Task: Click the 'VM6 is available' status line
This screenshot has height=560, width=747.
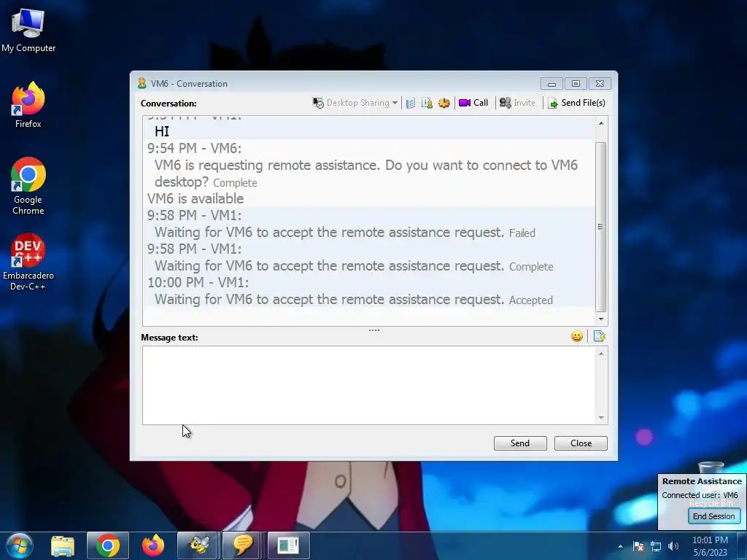Action: (196, 198)
